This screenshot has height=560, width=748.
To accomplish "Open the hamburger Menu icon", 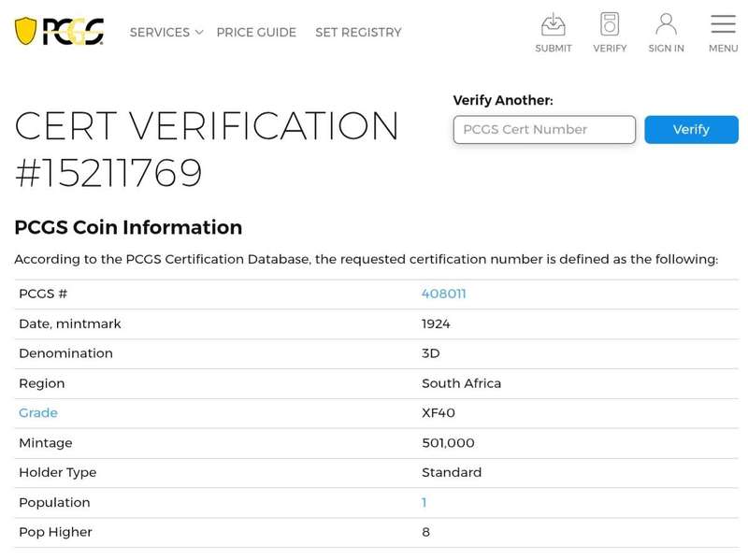I will (x=723, y=24).
